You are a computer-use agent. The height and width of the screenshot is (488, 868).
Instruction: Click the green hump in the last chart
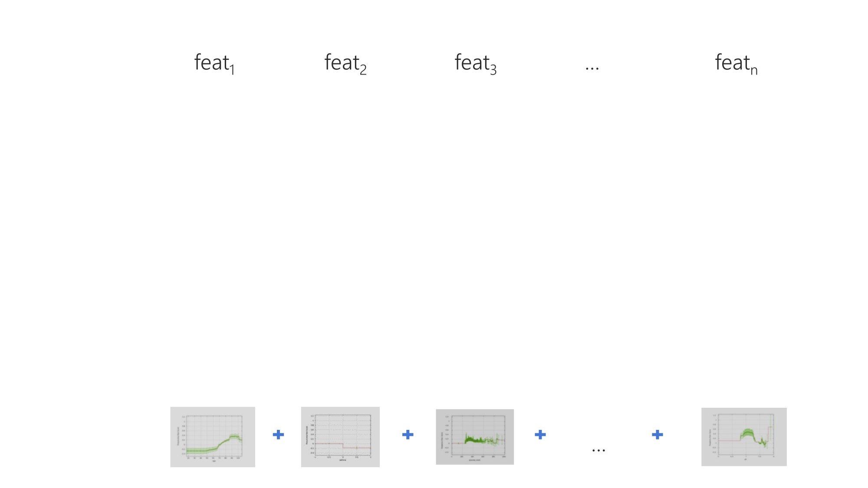point(748,432)
